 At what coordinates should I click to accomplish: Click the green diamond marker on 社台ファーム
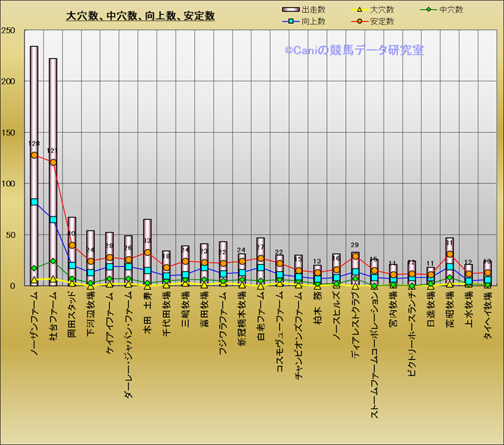click(x=53, y=261)
